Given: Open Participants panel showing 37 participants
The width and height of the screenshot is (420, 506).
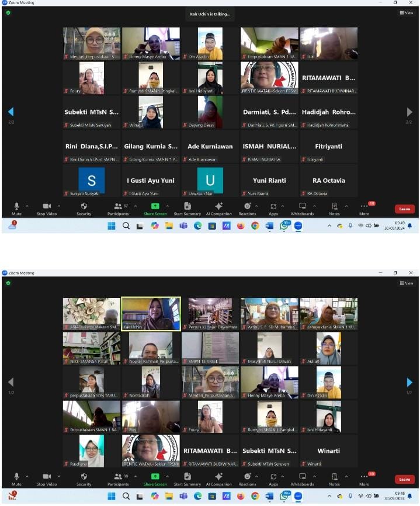Looking at the screenshot, I should [118, 208].
